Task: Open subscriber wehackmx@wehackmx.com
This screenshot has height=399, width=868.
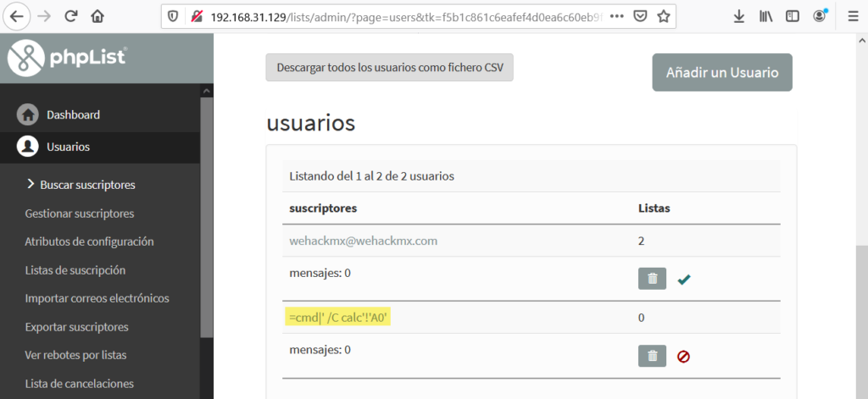Action: click(363, 241)
